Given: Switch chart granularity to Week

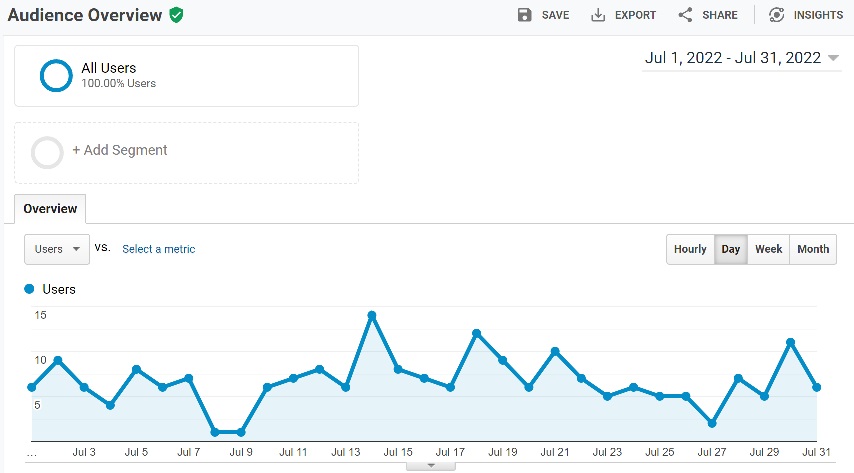Looking at the screenshot, I should [x=768, y=249].
